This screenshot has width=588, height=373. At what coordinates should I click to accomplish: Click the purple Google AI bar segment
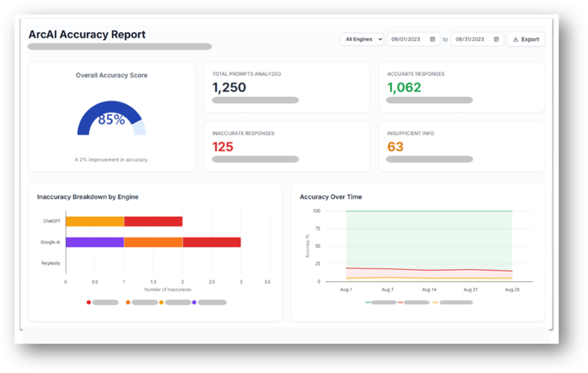pos(95,242)
